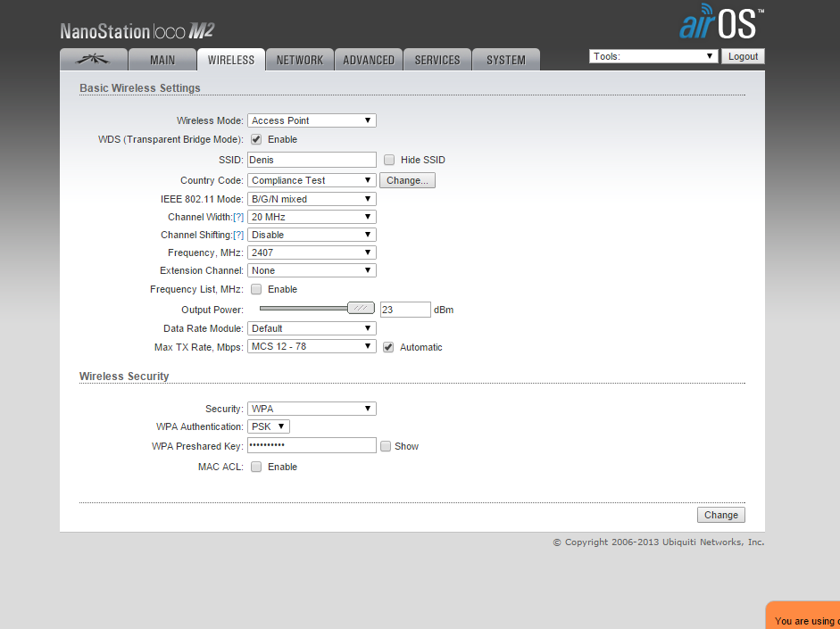This screenshot has width=840, height=629.
Task: Toggle the Automatic TX rate checkbox
Action: click(x=388, y=347)
